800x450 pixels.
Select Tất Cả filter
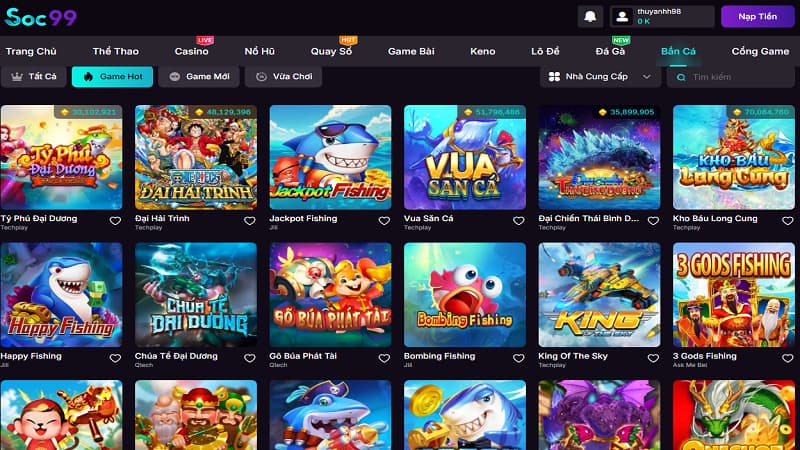34,77
